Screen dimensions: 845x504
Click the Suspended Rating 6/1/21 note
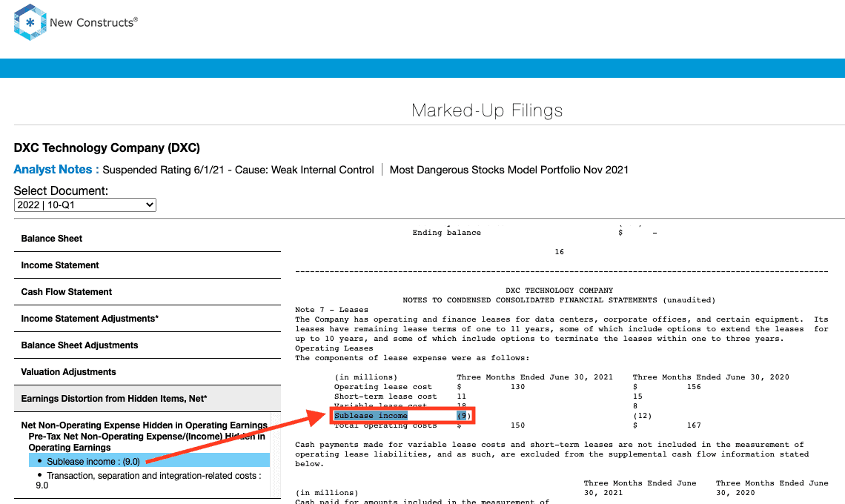pyautogui.click(x=238, y=170)
